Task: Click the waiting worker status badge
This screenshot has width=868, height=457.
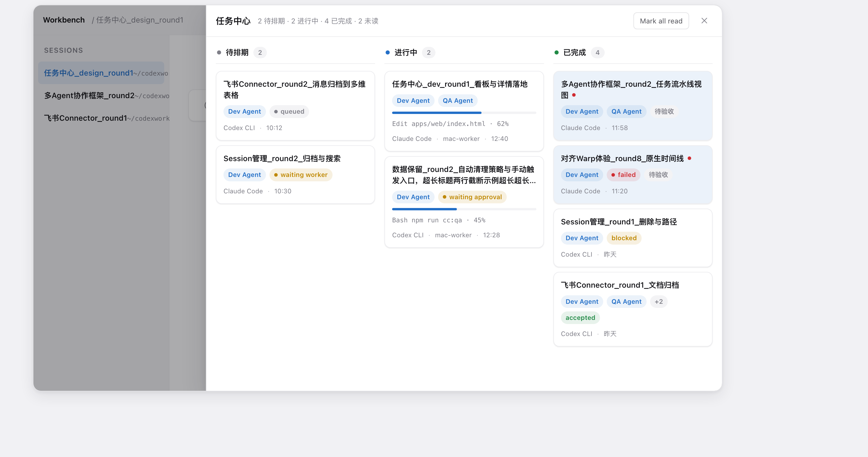Action: click(301, 175)
